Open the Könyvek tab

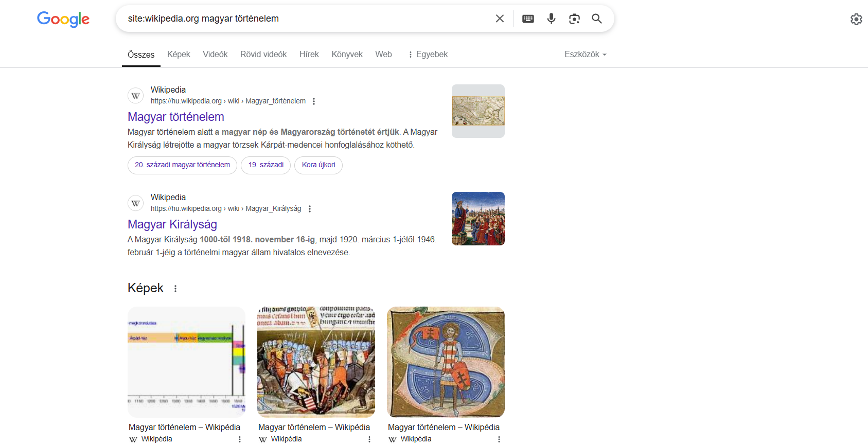pyautogui.click(x=347, y=54)
